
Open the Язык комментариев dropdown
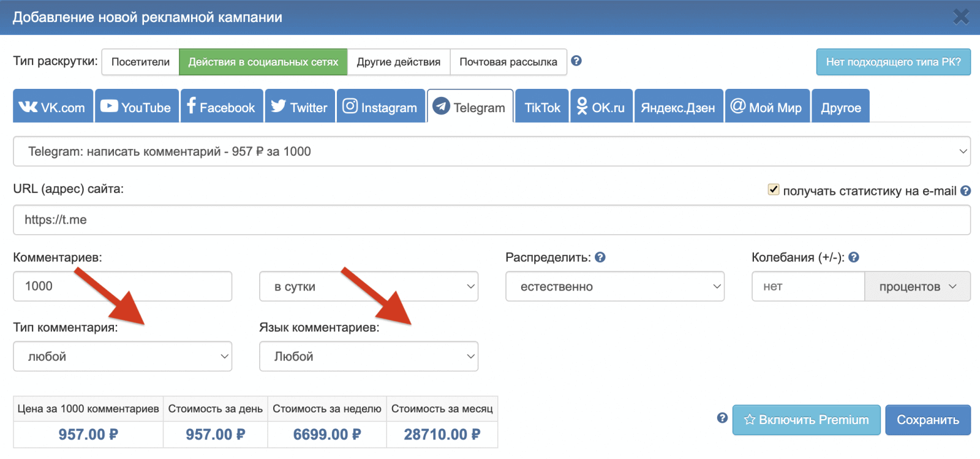[368, 356]
